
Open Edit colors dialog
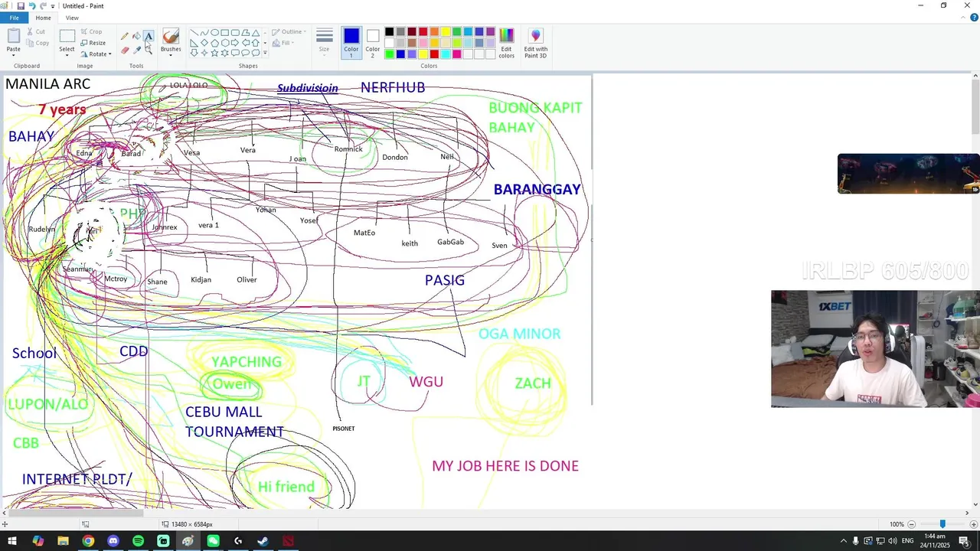coord(506,42)
